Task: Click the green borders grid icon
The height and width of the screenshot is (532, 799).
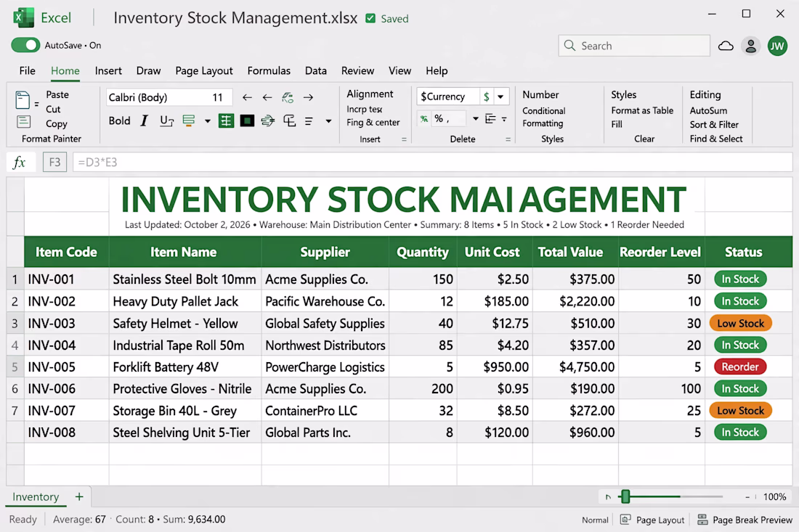Action: [226, 120]
